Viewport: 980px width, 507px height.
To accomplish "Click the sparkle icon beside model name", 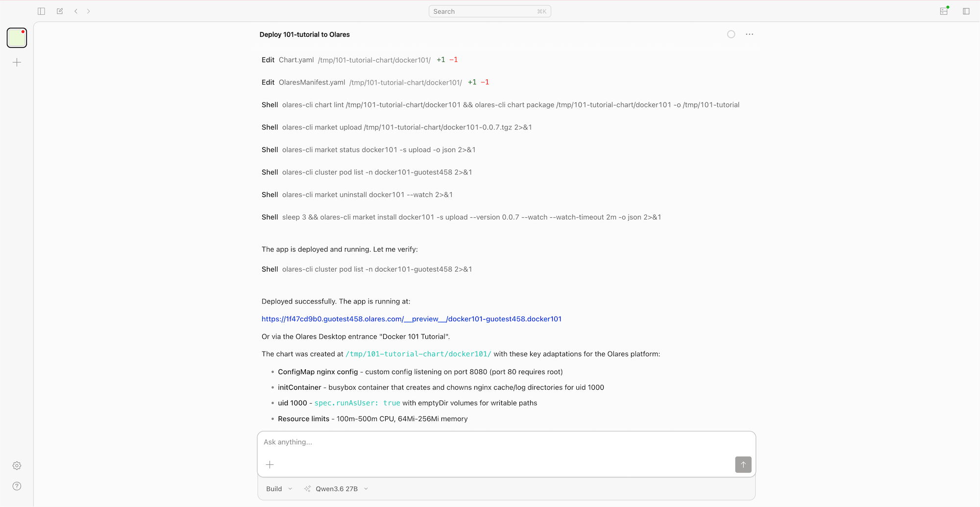I will (x=307, y=489).
